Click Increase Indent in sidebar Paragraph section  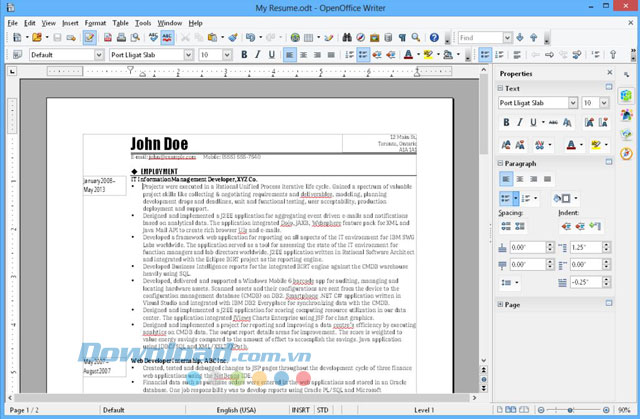(565, 224)
